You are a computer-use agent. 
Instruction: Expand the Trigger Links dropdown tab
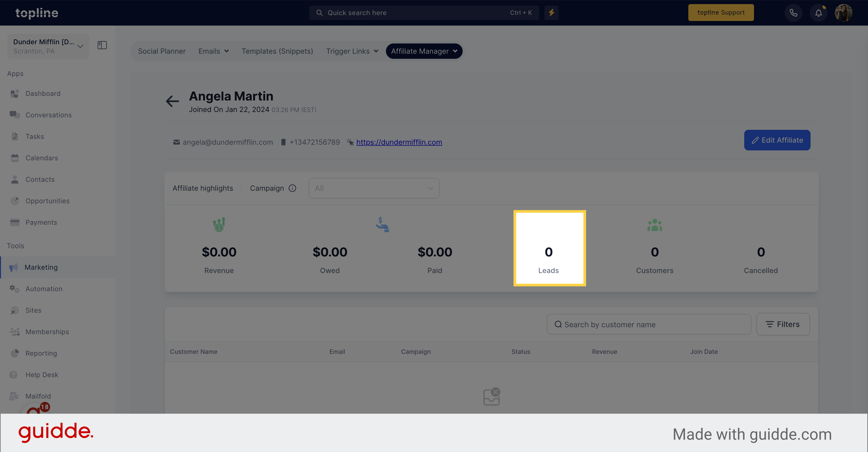tap(352, 51)
